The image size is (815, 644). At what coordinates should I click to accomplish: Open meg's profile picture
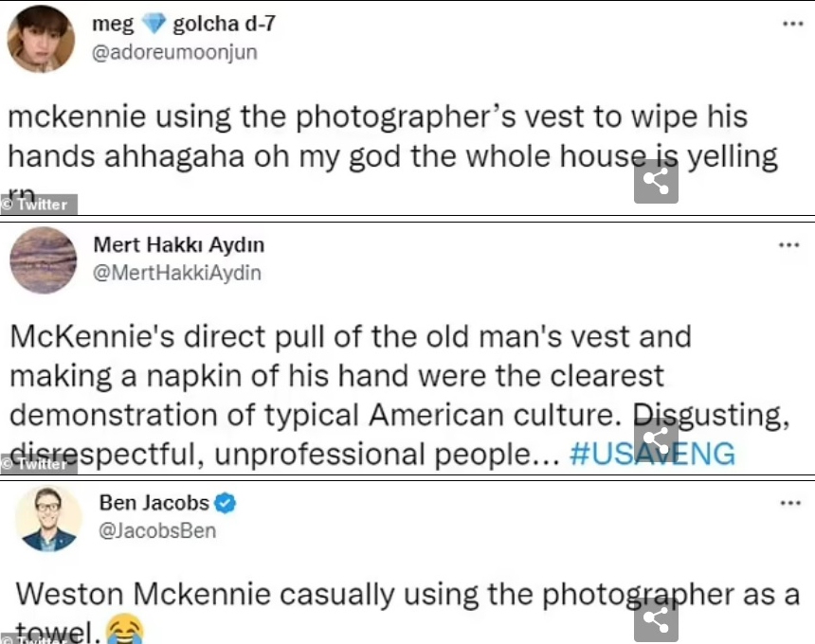(42, 40)
